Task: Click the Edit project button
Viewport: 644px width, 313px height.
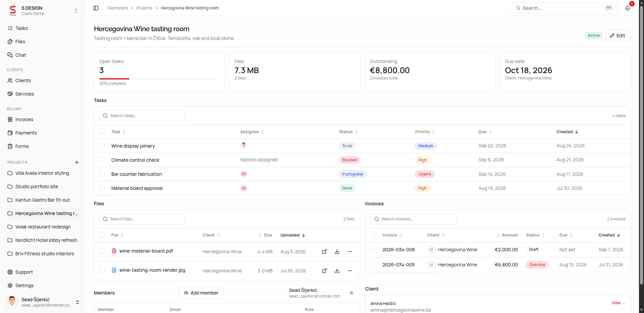Action: coord(618,36)
